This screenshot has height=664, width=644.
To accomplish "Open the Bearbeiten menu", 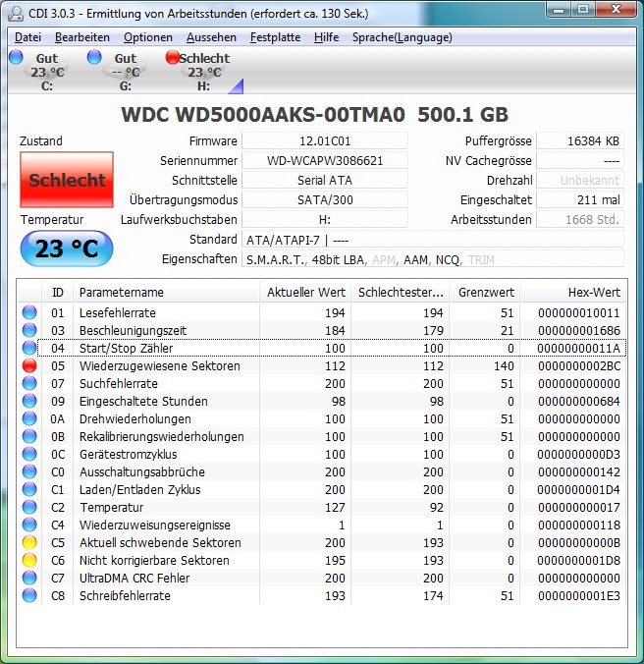I will 82,37.
